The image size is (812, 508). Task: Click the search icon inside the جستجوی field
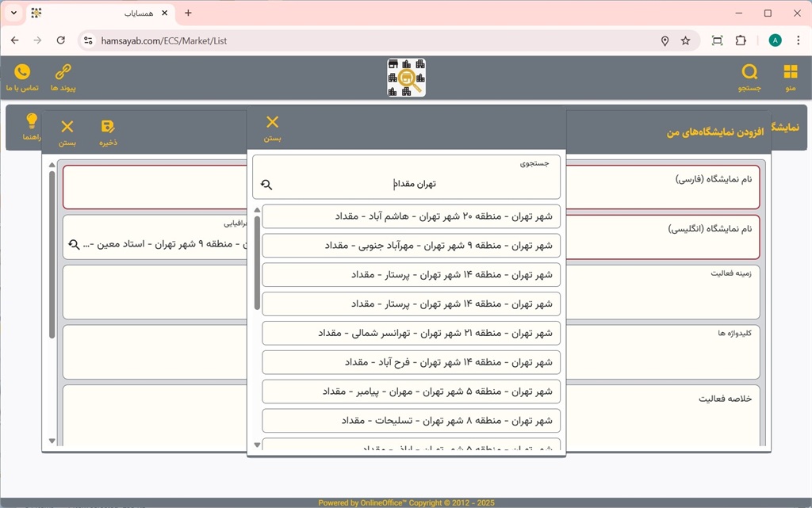266,184
